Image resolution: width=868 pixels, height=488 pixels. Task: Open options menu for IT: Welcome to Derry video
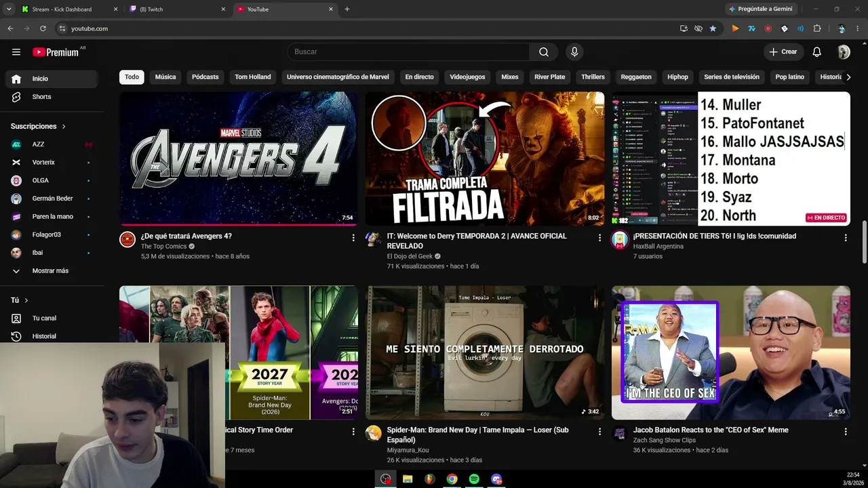(x=599, y=238)
